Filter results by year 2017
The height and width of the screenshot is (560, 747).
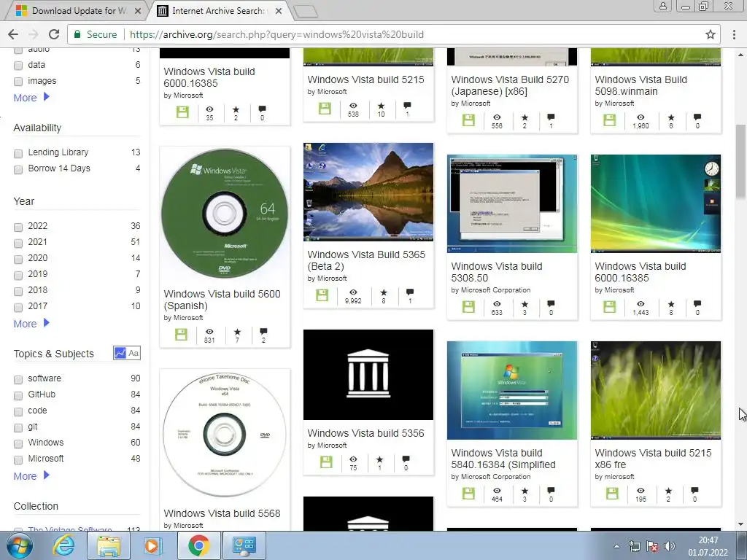(x=18, y=307)
